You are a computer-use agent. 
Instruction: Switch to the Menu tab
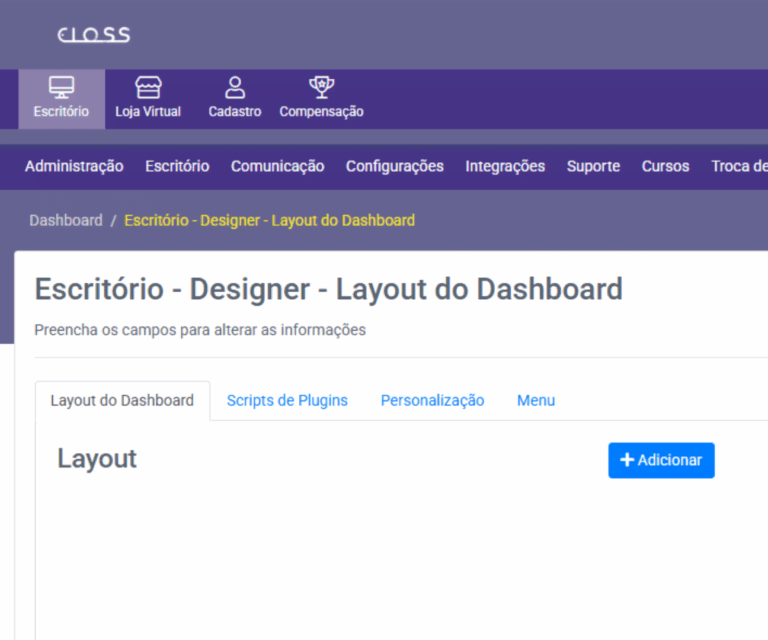pos(535,400)
